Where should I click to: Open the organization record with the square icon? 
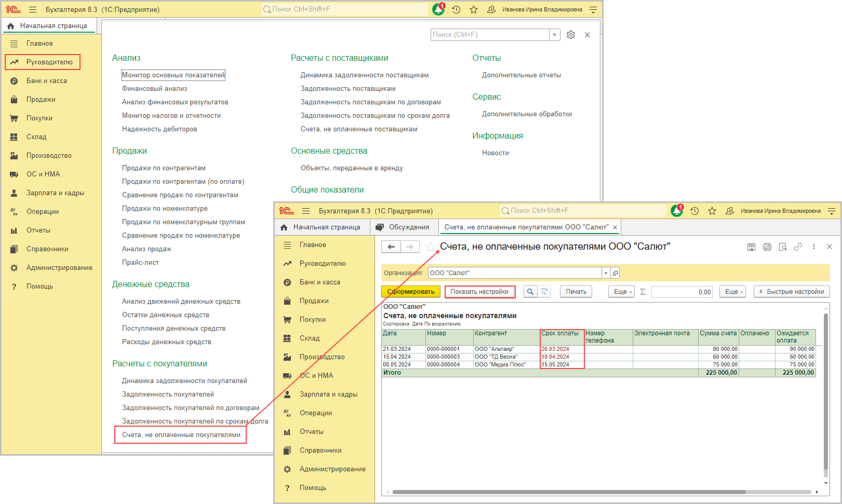615,273
